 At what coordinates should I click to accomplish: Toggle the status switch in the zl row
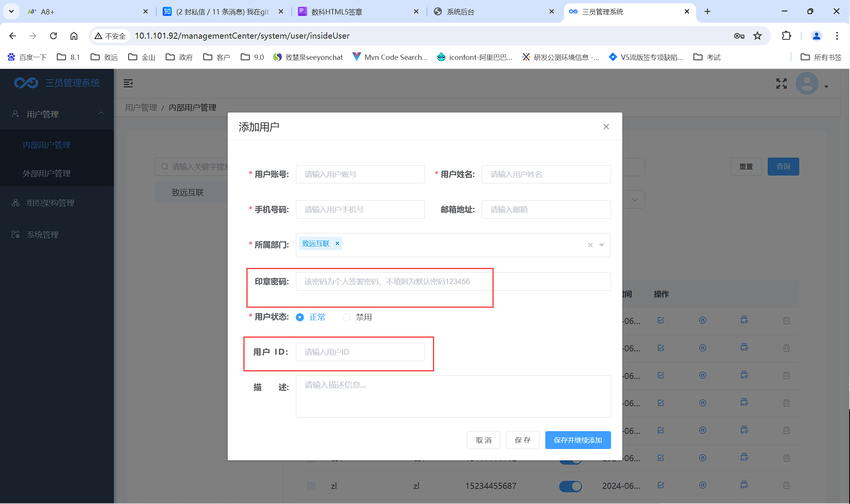(x=570, y=486)
